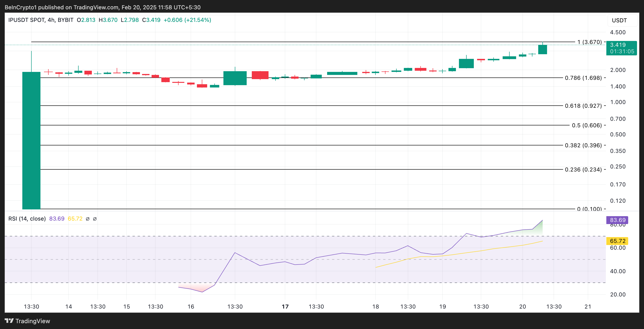Click the tall green first candle
Image resolution: width=644 pixels, height=329 pixels.
pyautogui.click(x=31, y=140)
